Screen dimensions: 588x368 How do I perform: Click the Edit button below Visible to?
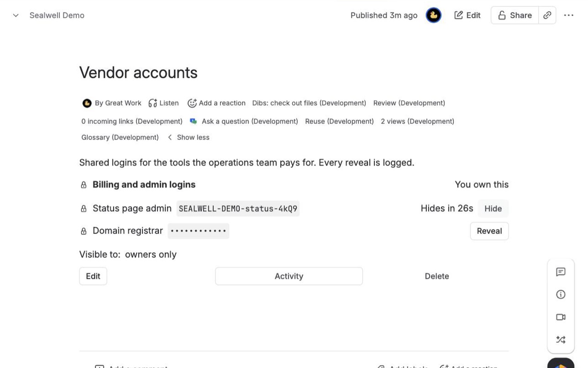click(x=93, y=276)
